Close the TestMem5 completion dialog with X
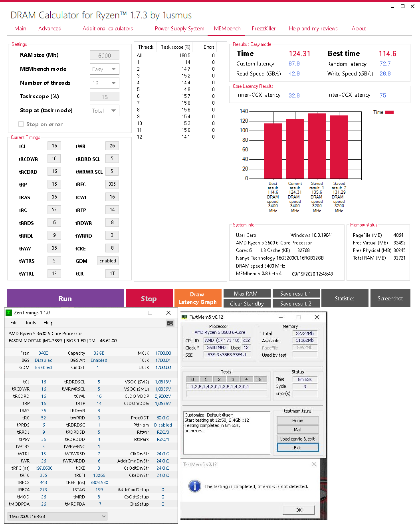Viewport: 420px width, 524px height. click(314, 464)
